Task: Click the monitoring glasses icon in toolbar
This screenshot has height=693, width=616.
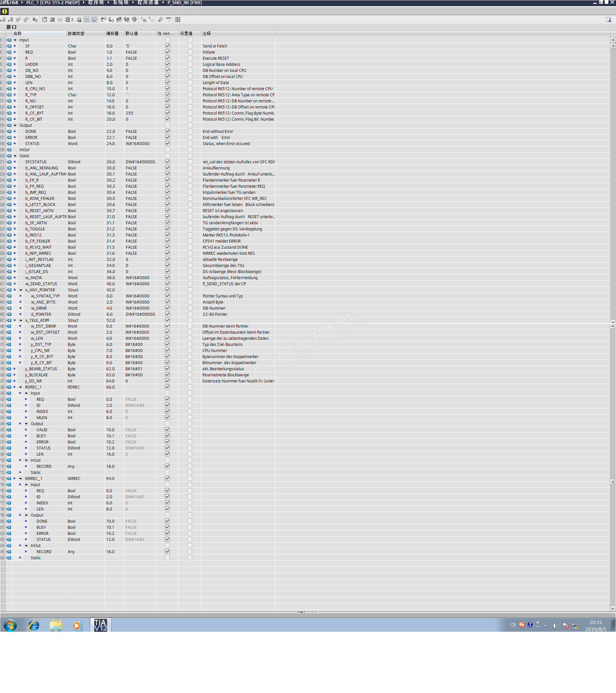Action: tap(168, 20)
